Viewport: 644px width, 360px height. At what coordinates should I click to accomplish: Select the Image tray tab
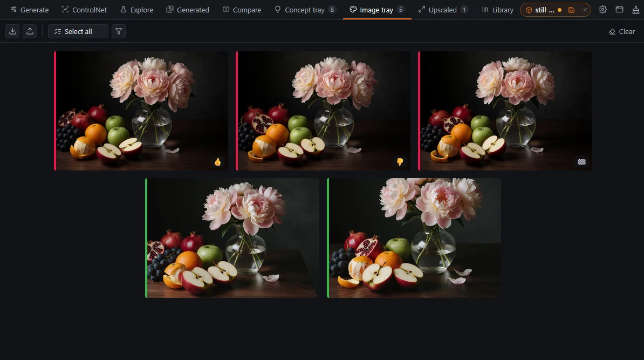coord(377,10)
